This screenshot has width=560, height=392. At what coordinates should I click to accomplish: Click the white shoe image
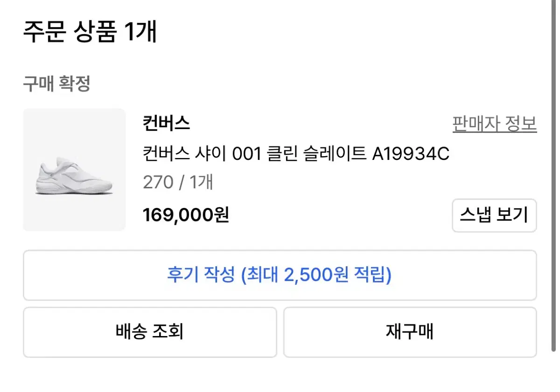[74, 178]
